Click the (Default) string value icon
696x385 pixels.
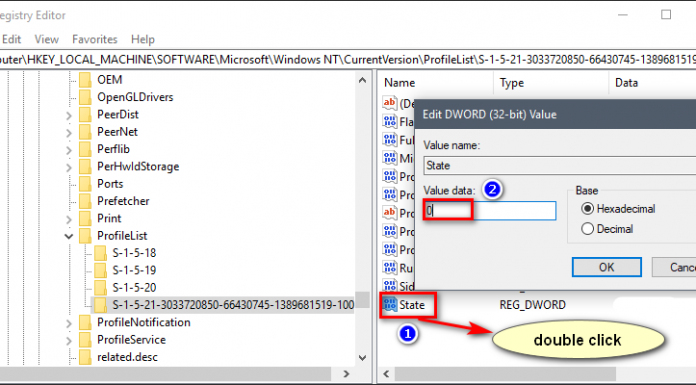[389, 103]
